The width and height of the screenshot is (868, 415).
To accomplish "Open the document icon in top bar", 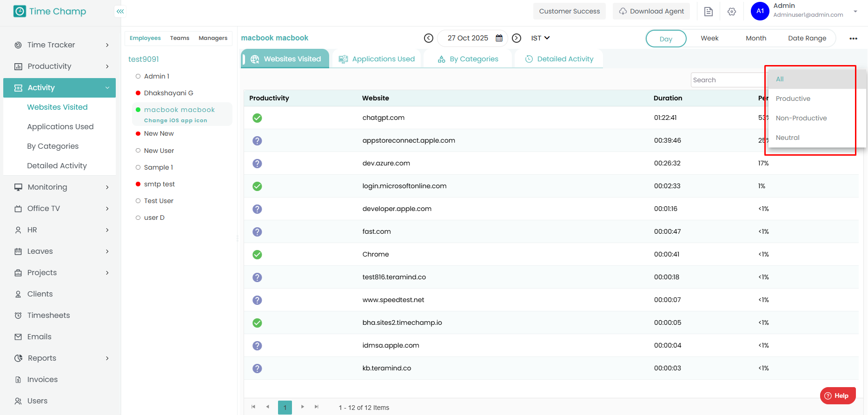I will 709,12.
